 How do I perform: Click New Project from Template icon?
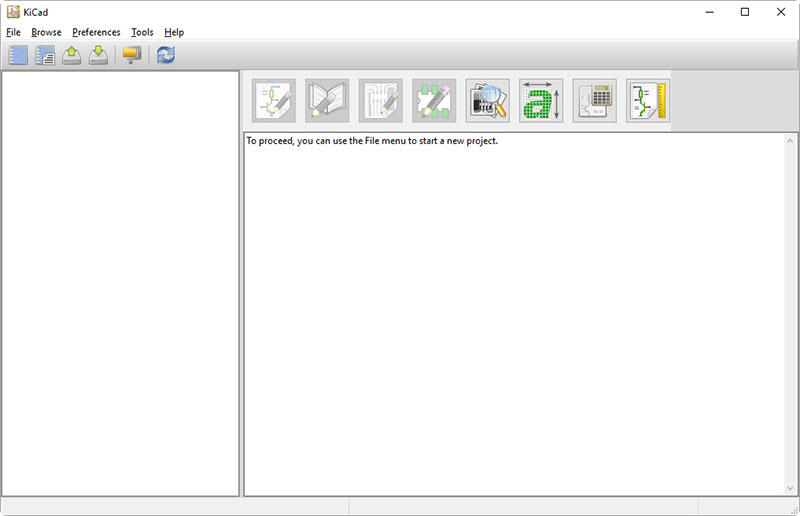point(45,55)
